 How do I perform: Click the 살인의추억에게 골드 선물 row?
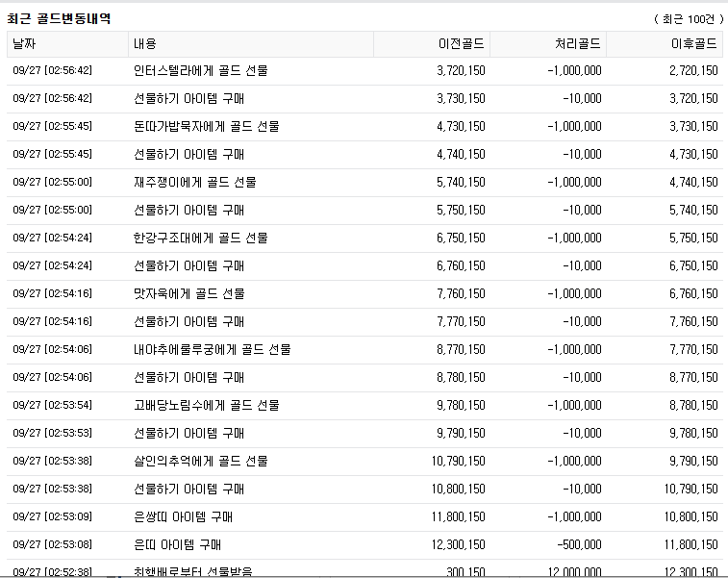point(201,461)
